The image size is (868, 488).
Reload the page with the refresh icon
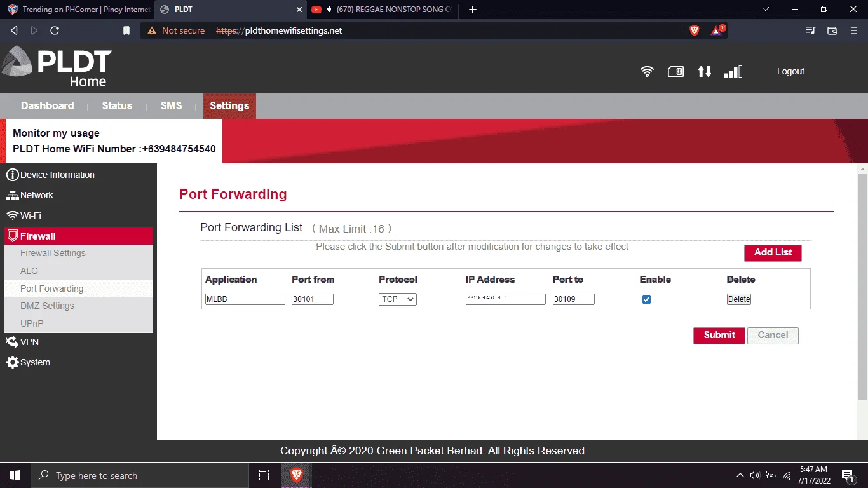pos(55,30)
